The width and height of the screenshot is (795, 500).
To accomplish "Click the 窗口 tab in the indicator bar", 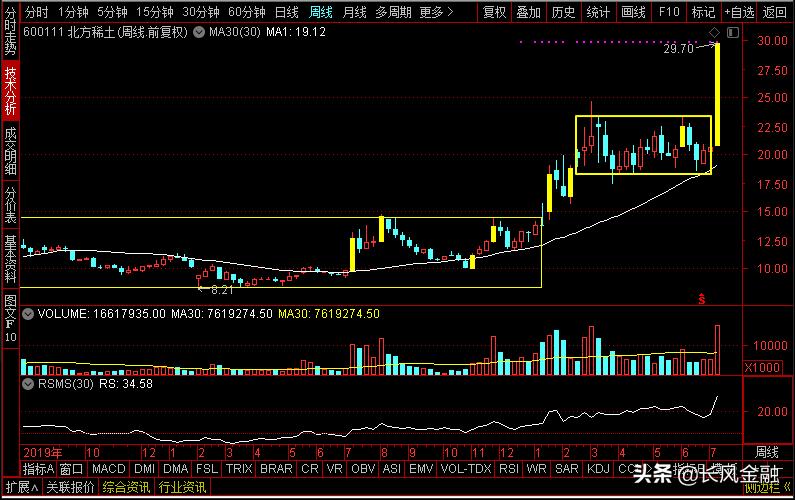I will point(71,469).
